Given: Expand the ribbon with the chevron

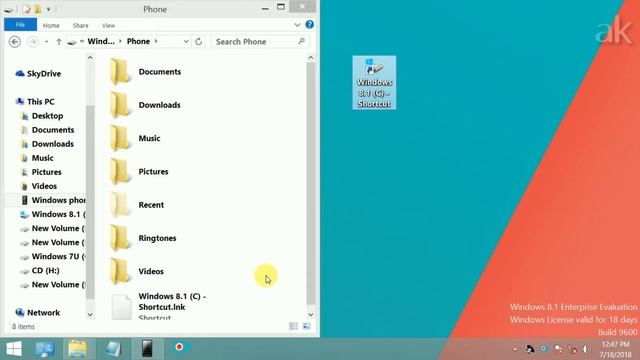Looking at the screenshot, I should click(x=297, y=25).
